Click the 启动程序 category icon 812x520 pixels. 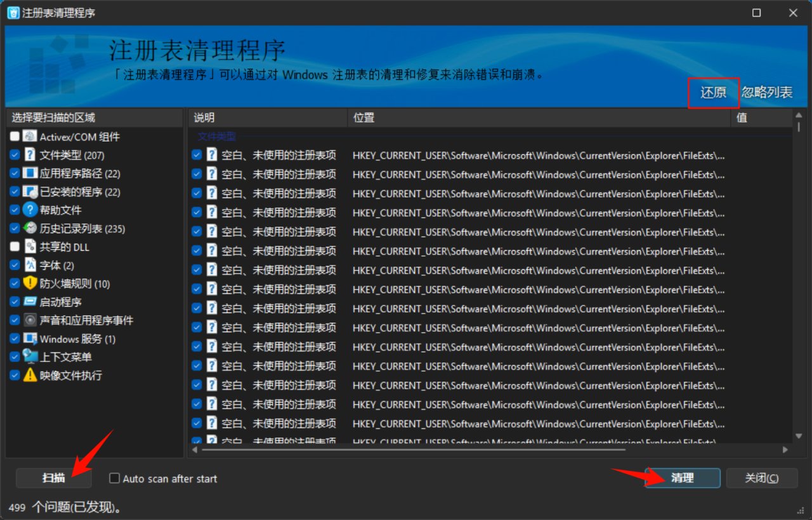point(30,302)
